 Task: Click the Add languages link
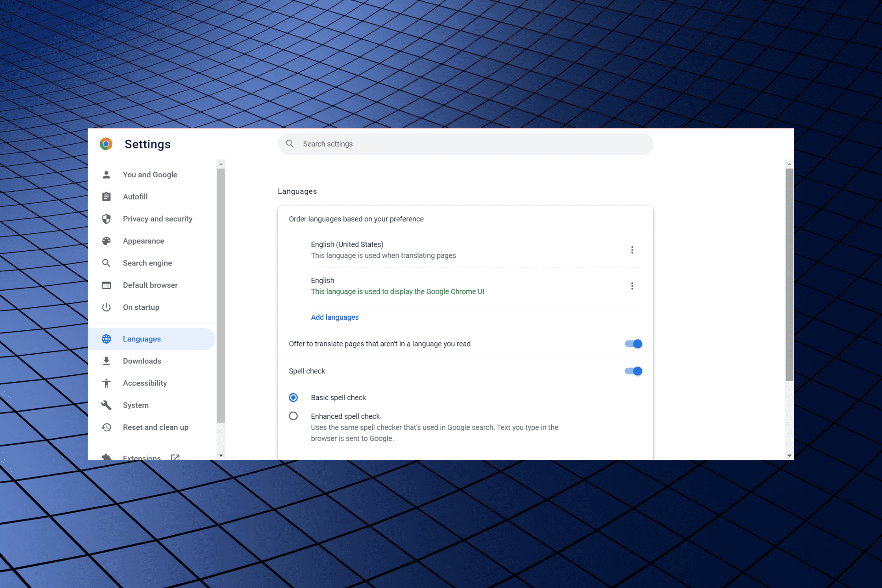[x=334, y=317]
